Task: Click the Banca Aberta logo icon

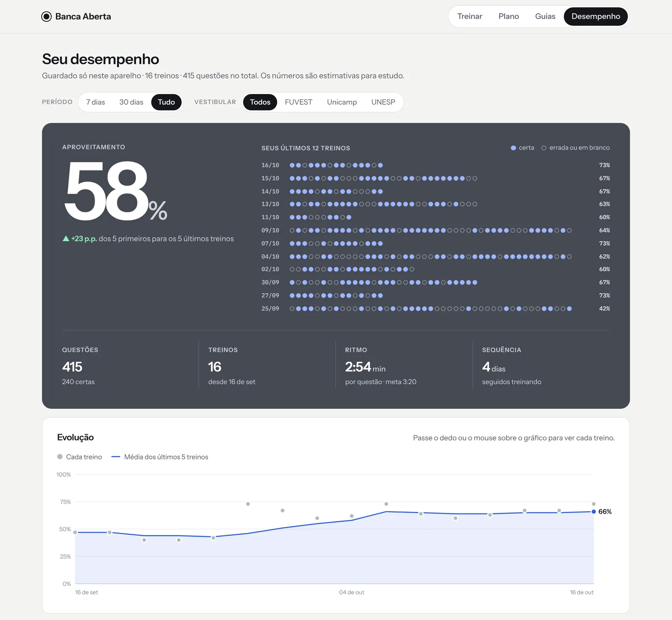Action: coord(46,16)
